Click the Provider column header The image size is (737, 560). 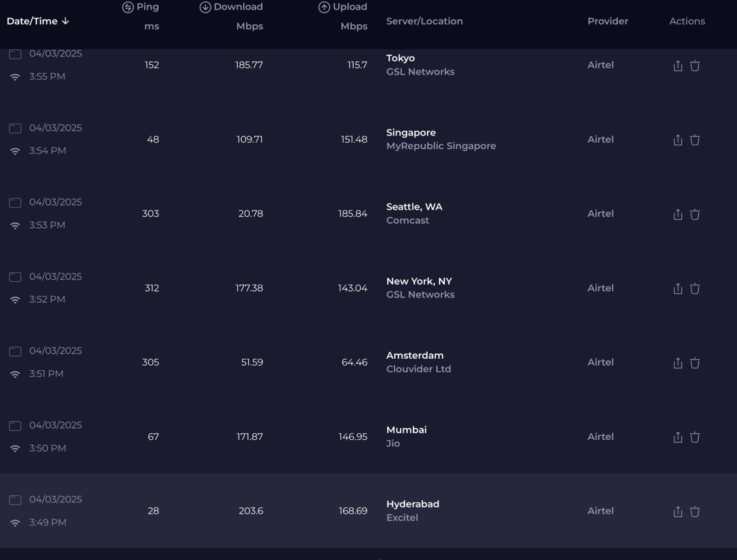point(608,21)
